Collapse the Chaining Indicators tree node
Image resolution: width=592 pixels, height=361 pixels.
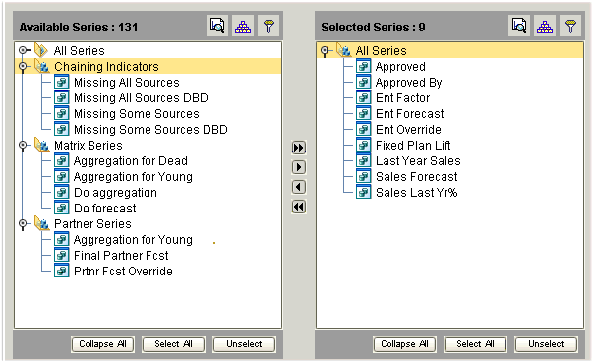[23, 67]
